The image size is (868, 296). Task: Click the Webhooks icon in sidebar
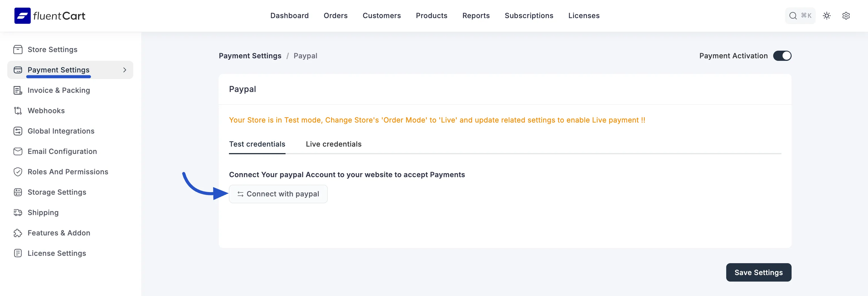[18, 110]
